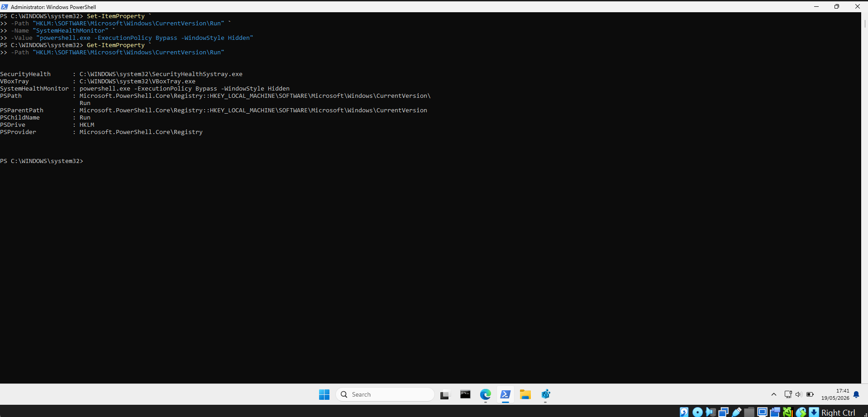Select the active PowerShell taskbar icon
Viewport: 868px width, 417px height.
pyautogui.click(x=506, y=394)
